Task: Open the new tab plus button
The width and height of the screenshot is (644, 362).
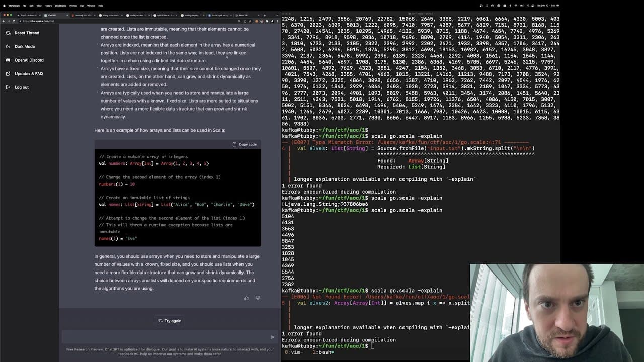Action: (265, 15)
